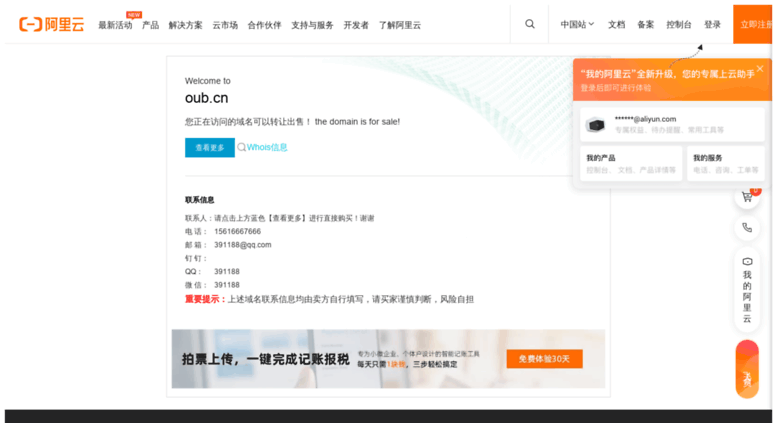Open 最新活动 menu item
The height and width of the screenshot is (423, 777).
pos(115,25)
